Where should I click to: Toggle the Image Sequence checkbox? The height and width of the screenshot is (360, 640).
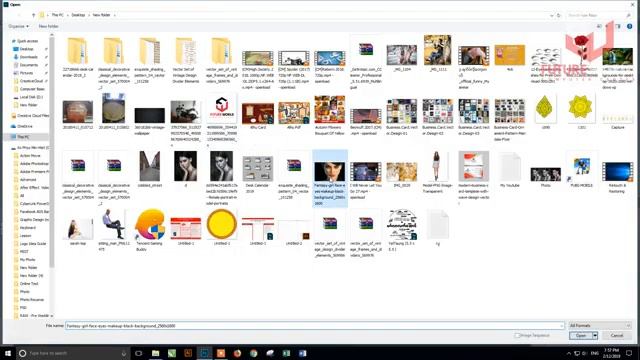[x=517, y=336]
